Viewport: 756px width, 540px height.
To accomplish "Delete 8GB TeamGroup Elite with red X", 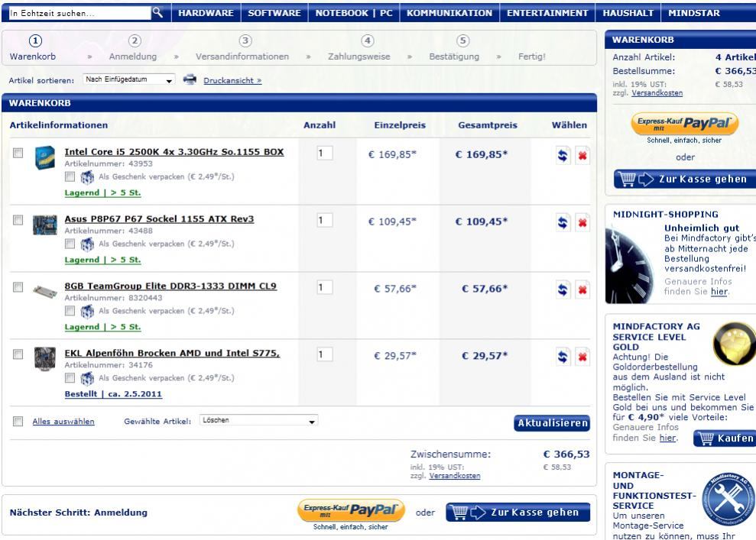I will tap(582, 289).
